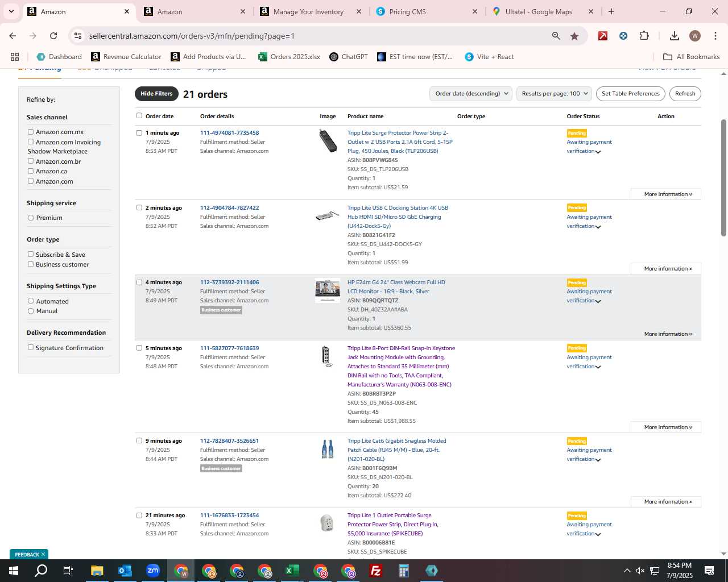
Task: Open the All Bookmarks folder
Action: [x=692, y=57]
